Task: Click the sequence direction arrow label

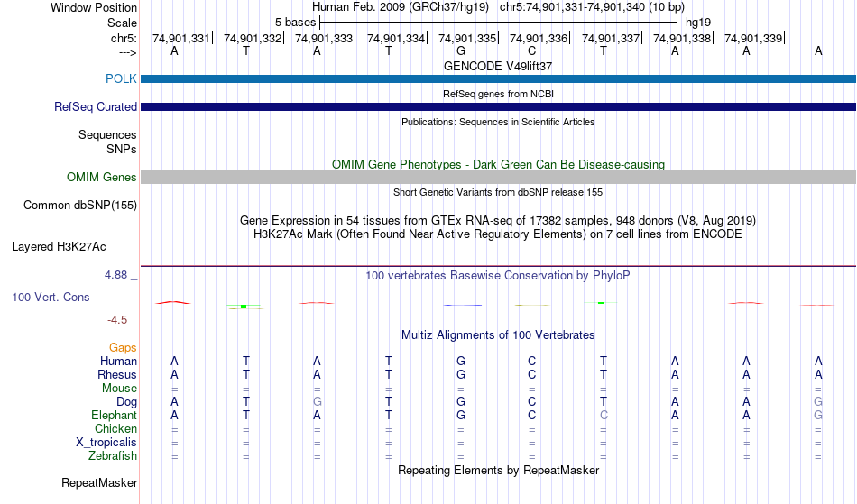Action: point(127,53)
